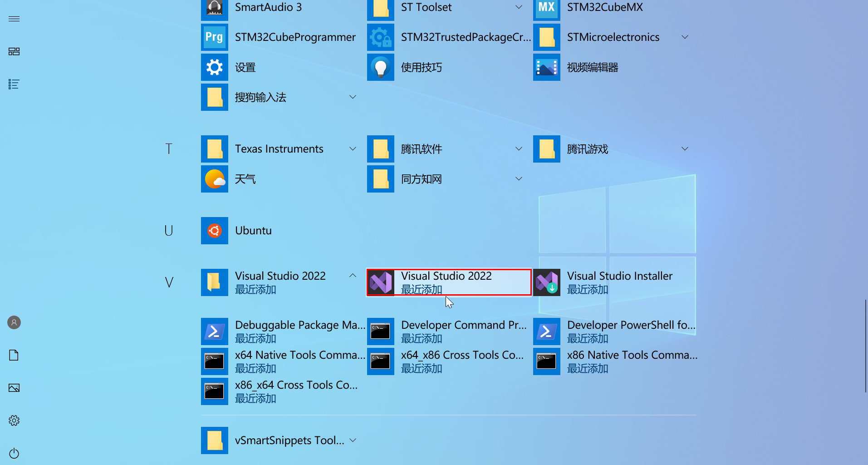Screen dimensions: 868x465
Task: Open STM32CubeProgrammer Prg icon
Action: (x=215, y=37)
